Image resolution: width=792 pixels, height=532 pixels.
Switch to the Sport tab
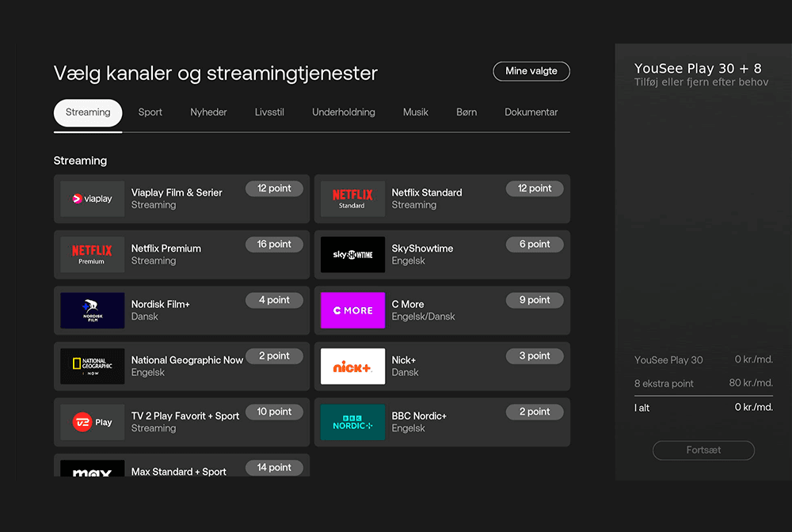click(x=150, y=112)
